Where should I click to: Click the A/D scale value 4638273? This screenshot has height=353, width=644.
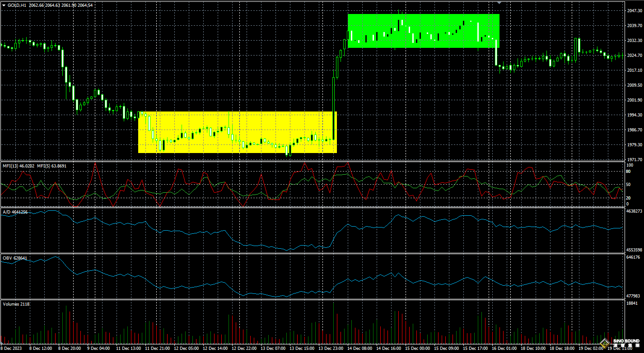point(634,211)
